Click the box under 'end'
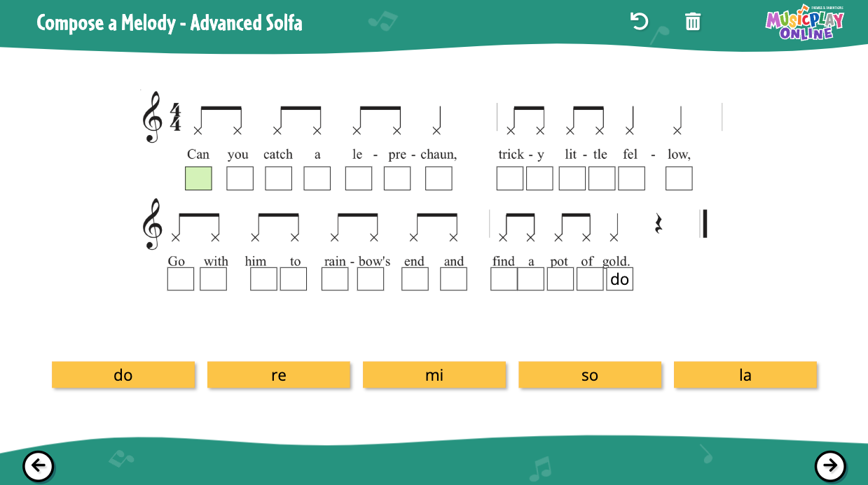Image resolution: width=868 pixels, height=485 pixels. pyautogui.click(x=415, y=279)
